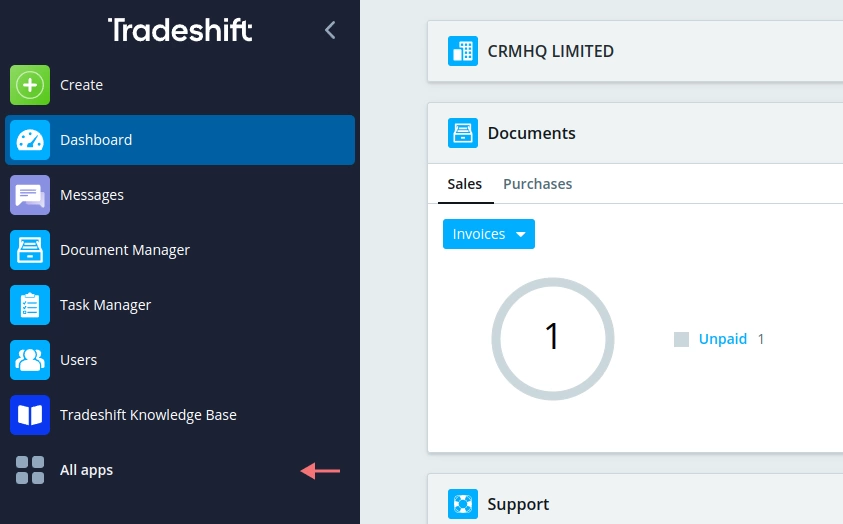Open Document Manager from sidebar label
The height and width of the screenshot is (524, 843).
[125, 250]
